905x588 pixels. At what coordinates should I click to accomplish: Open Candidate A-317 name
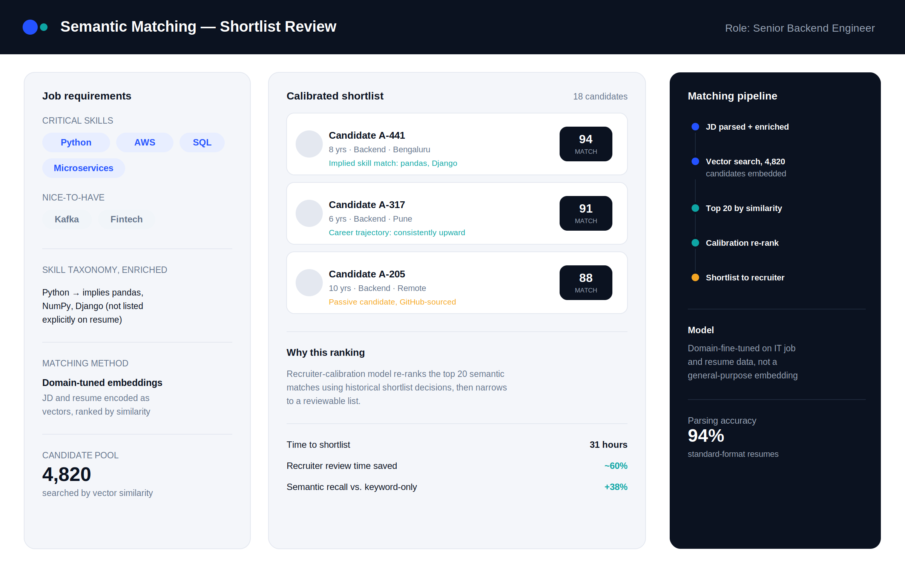pos(367,205)
